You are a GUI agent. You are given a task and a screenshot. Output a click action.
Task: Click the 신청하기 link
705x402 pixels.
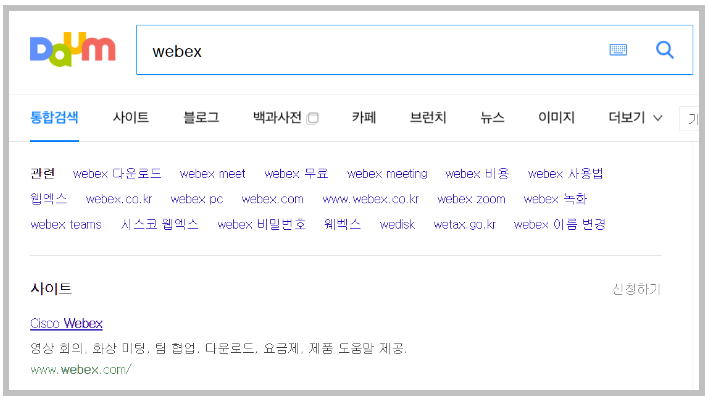point(636,289)
